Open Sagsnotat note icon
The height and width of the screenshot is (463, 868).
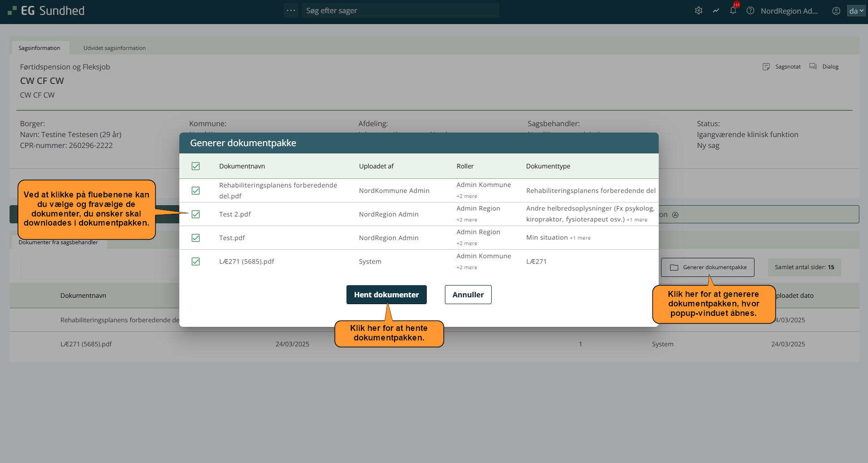point(766,67)
